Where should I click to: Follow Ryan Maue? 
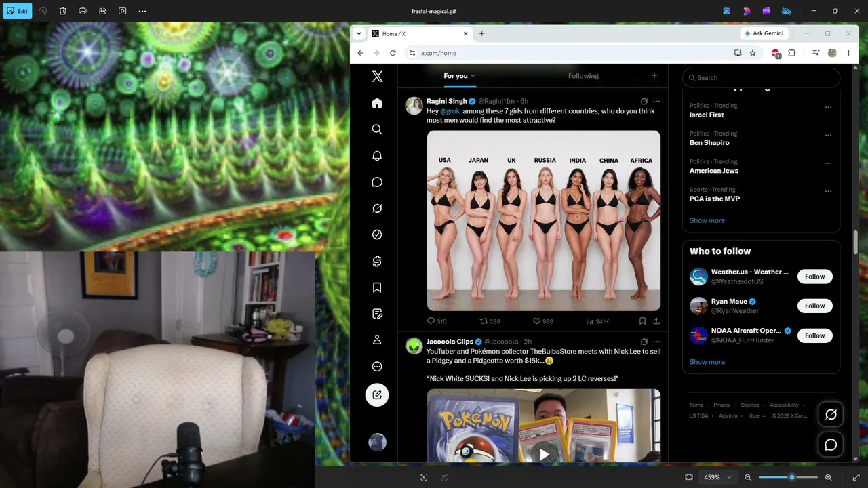pos(815,306)
